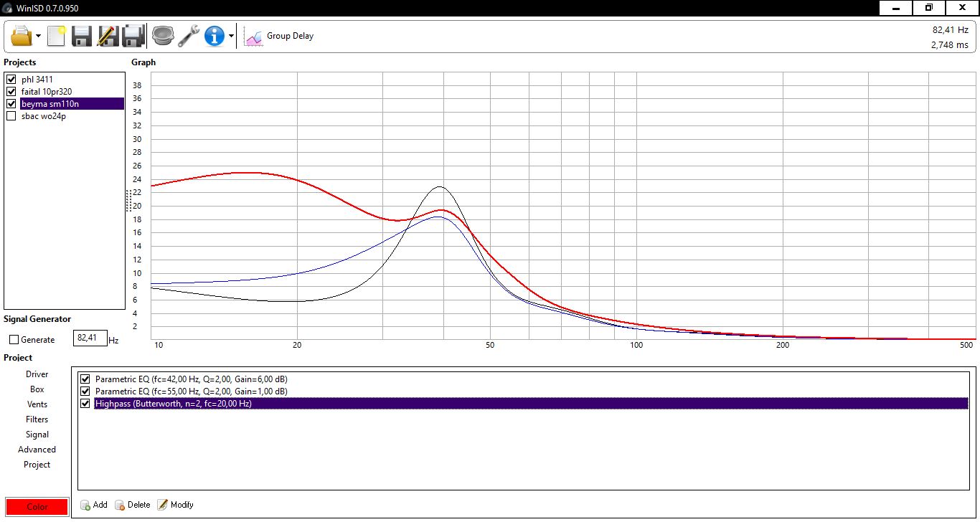Open the driver database speaker icon
This screenshot has height=522, width=980.
click(x=163, y=35)
